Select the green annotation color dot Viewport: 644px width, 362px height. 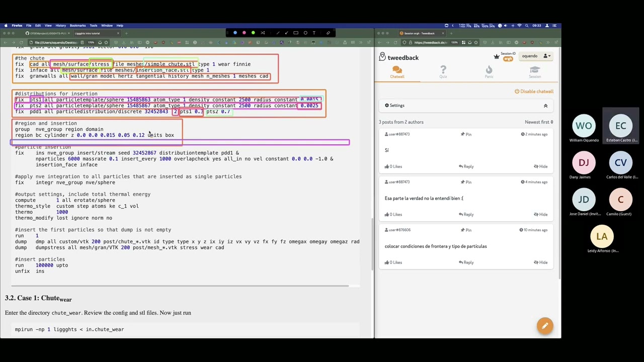[x=253, y=33]
